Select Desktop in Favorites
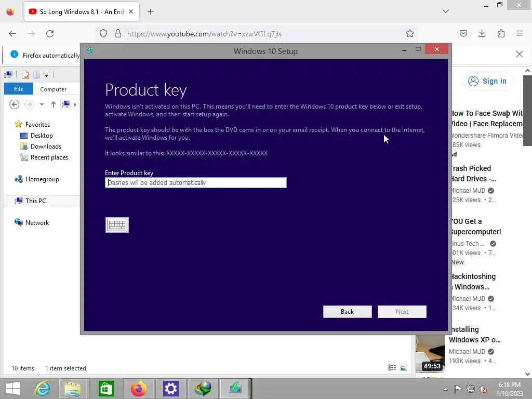 click(x=36, y=136)
